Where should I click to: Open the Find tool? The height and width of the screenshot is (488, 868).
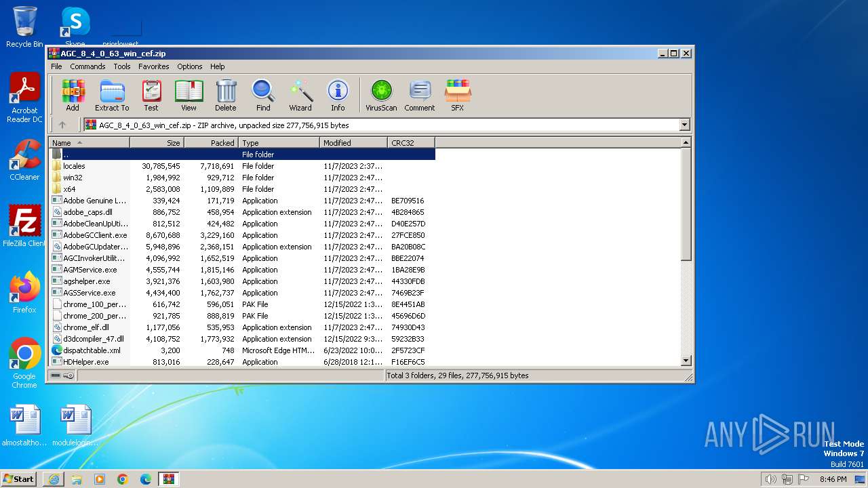pos(263,95)
